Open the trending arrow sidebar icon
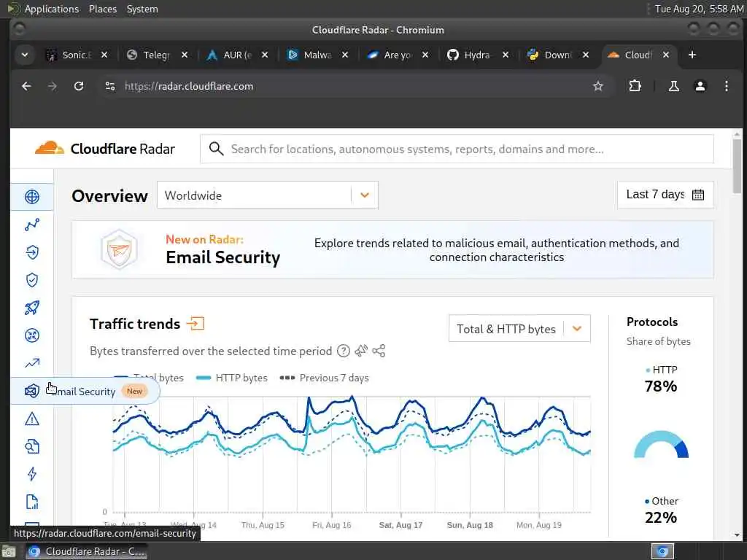This screenshot has width=747, height=560. click(32, 363)
